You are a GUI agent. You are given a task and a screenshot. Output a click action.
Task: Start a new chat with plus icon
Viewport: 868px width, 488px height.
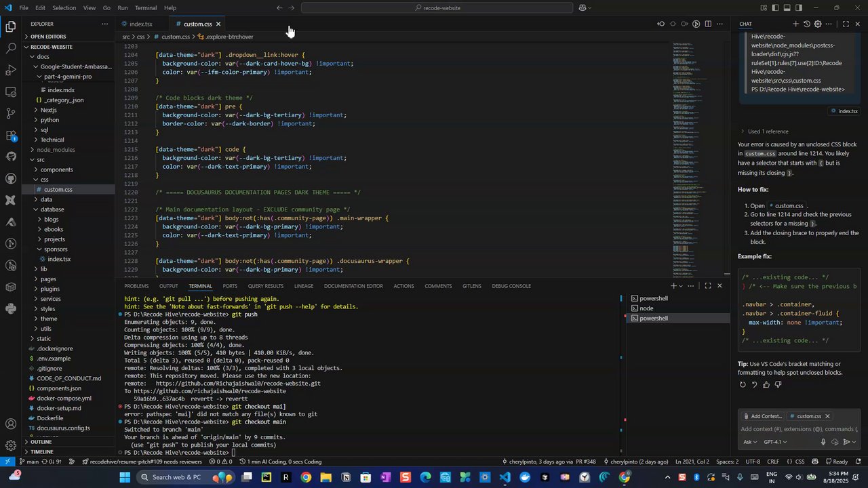coord(795,24)
